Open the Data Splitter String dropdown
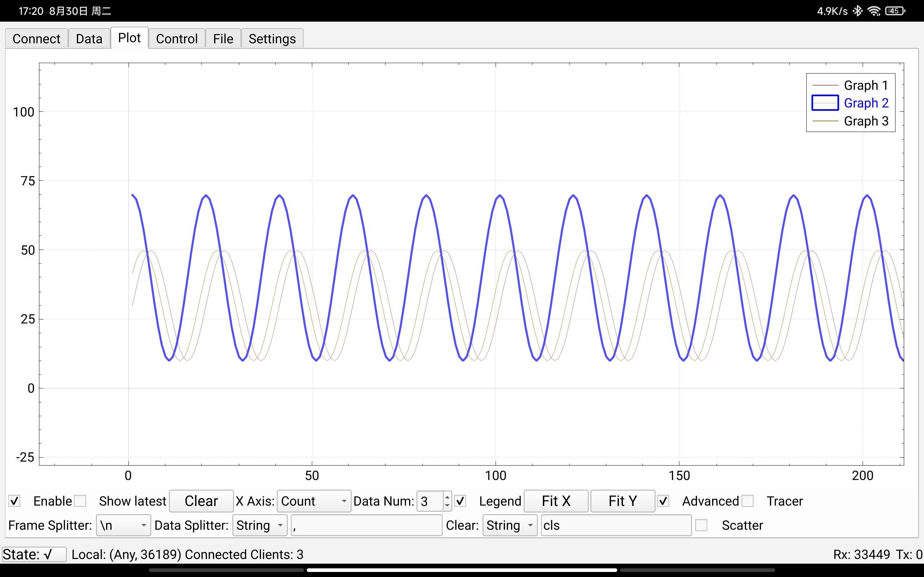This screenshot has width=924, height=577. coord(260,525)
